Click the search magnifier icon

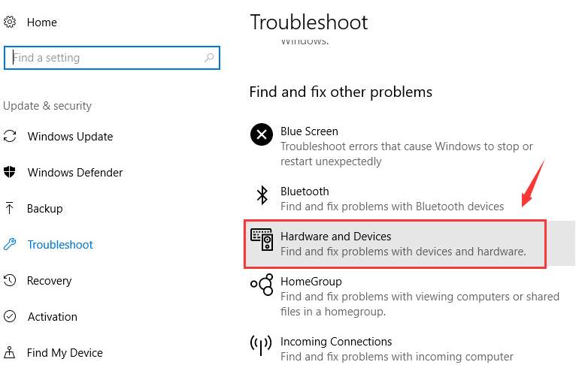tap(209, 58)
